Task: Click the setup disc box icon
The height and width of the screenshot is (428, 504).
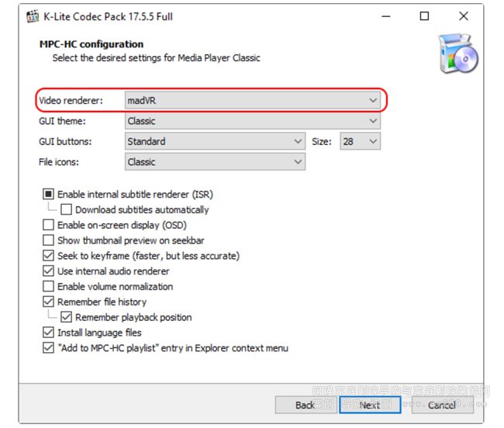Action: pos(457,55)
